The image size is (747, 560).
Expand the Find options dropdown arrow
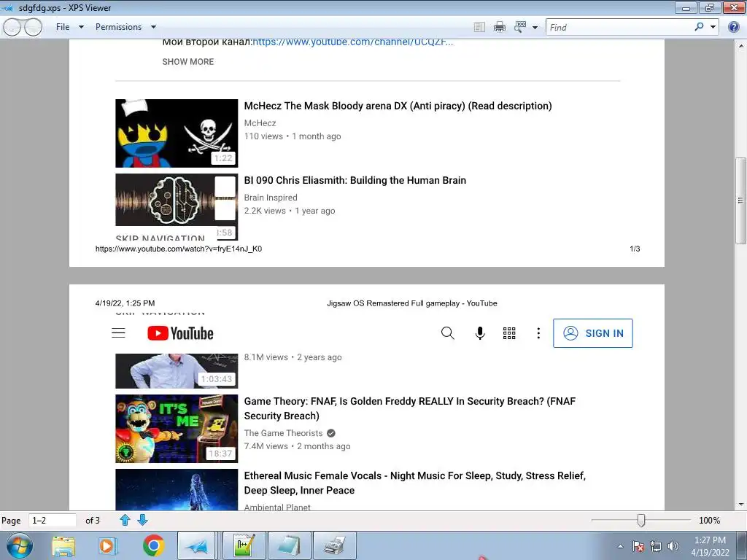(713, 27)
